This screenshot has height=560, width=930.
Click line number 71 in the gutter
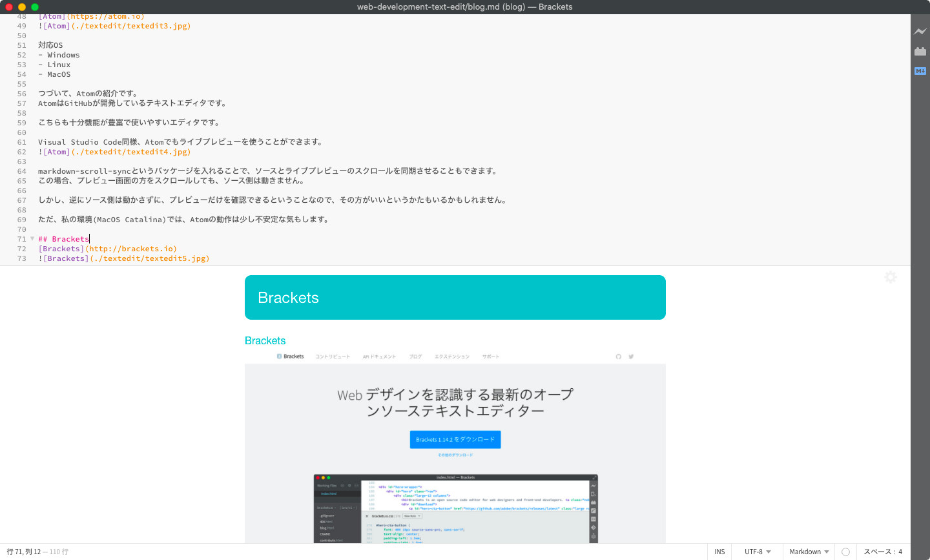[x=22, y=239]
